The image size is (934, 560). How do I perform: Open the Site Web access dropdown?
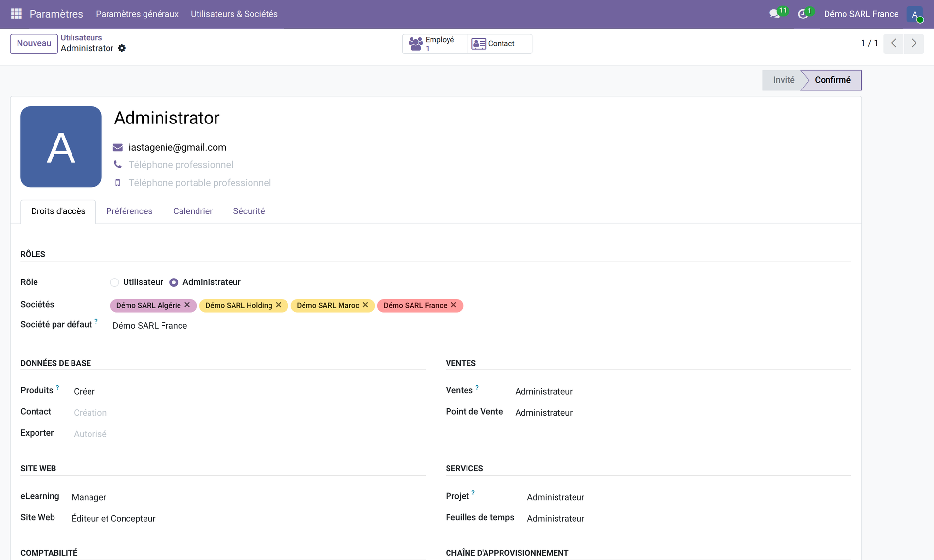(x=248, y=519)
